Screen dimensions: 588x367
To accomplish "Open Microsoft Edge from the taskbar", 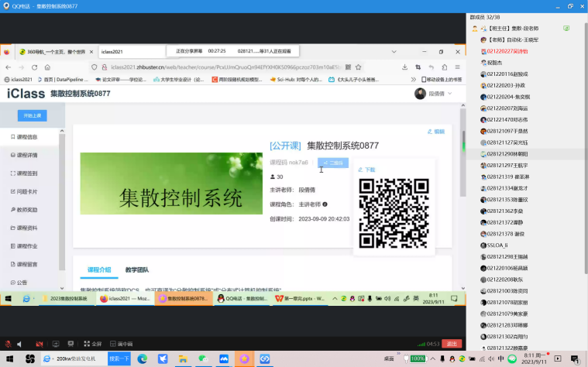I will [x=143, y=359].
